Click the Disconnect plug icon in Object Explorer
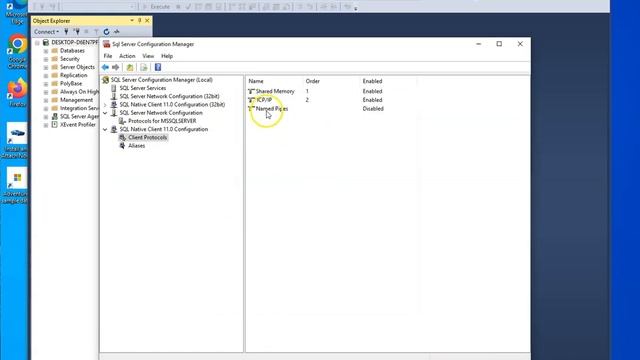 click(76, 31)
